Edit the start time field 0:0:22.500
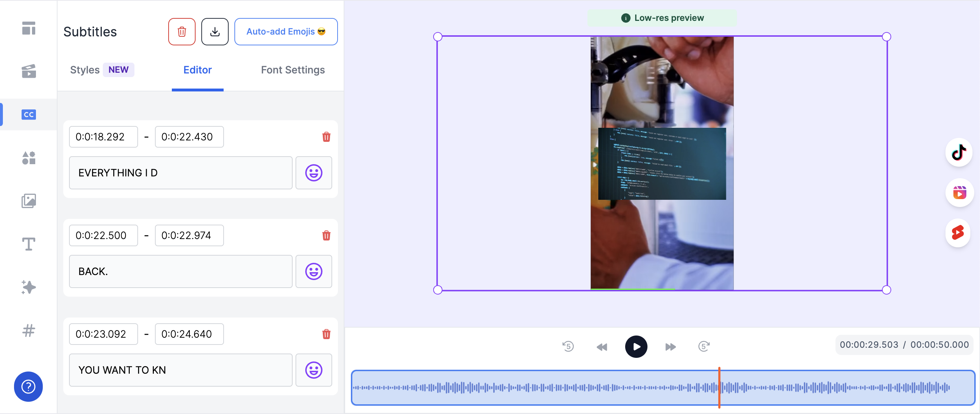Image resolution: width=980 pixels, height=414 pixels. (x=103, y=235)
